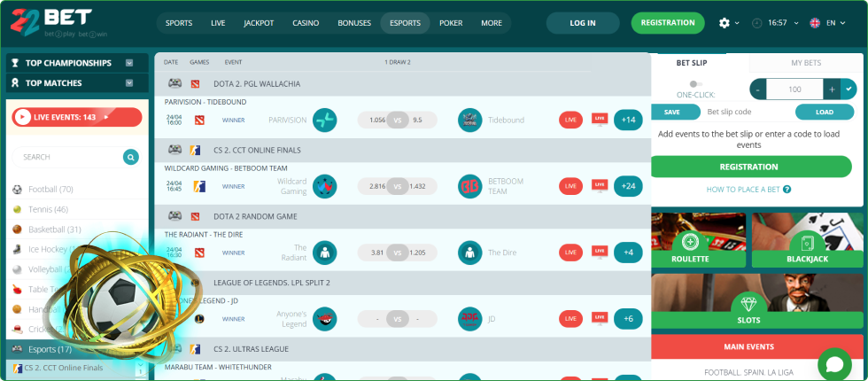Open How to place a bet link
Screen dimensions: 868x381
743,190
